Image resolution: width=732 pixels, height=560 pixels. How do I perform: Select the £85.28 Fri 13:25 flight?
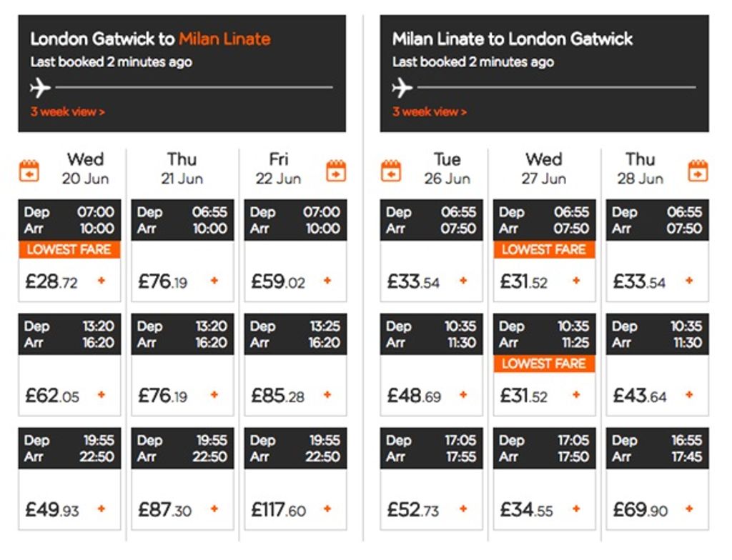[x=295, y=364]
